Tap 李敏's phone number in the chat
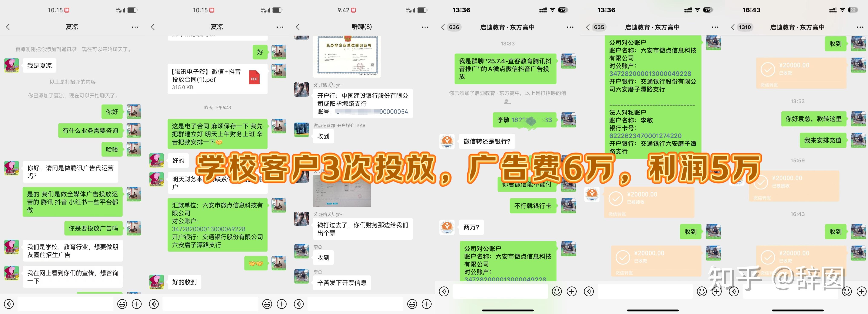Screen dimensions: 868x314 coord(525,120)
